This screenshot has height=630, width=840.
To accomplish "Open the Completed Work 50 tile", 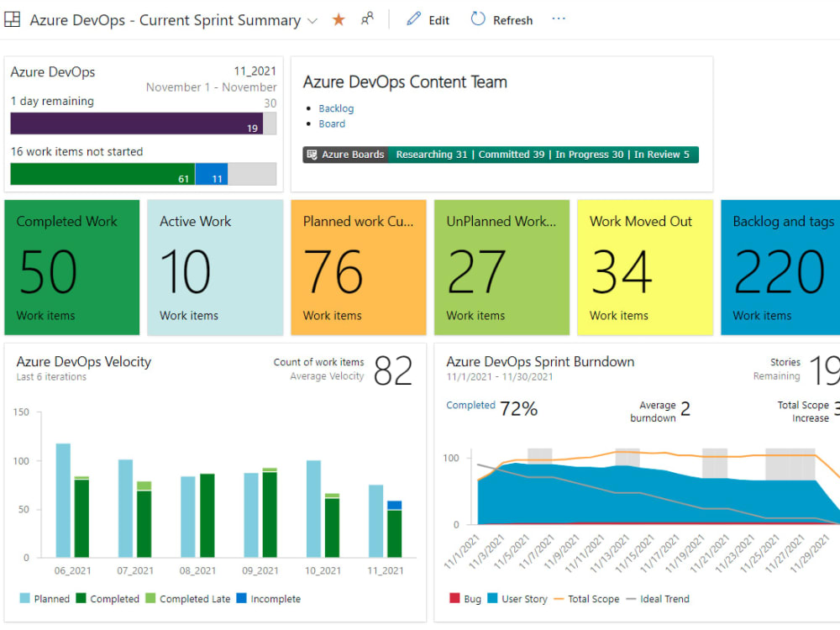I will [x=71, y=267].
